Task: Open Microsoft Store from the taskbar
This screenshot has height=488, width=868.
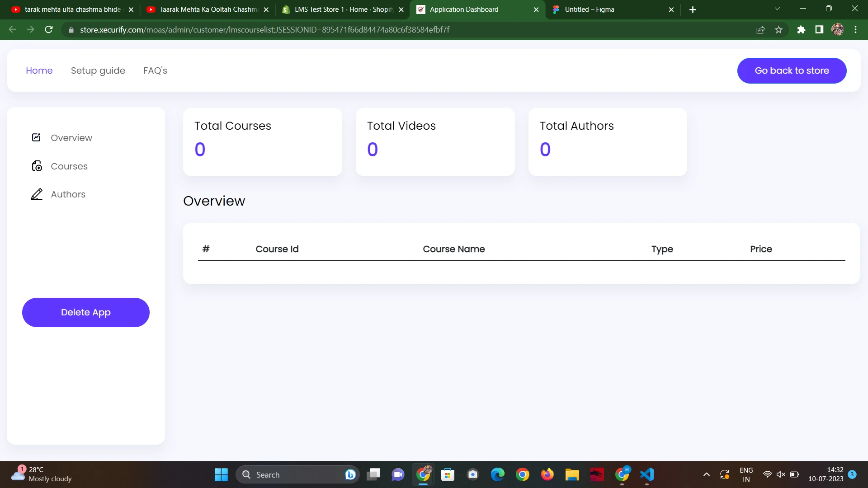Action: tap(448, 474)
